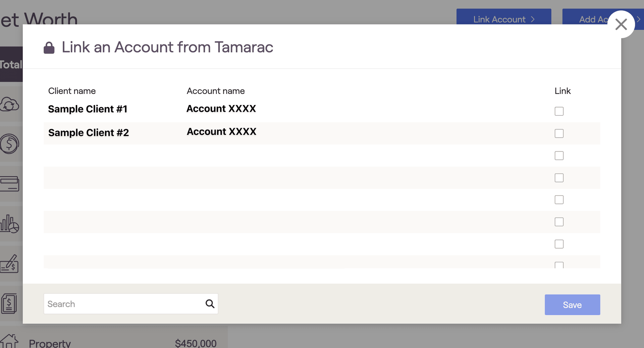Viewport: 644px width, 348px height.
Task: Tick the sixth row's Link checkbox
Action: pyautogui.click(x=559, y=222)
